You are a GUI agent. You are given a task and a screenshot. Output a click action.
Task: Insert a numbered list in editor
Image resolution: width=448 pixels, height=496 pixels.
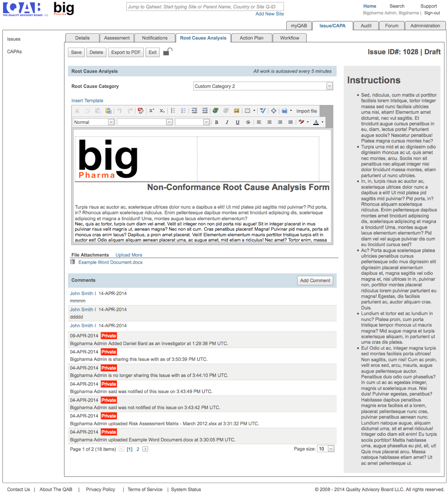[173, 111]
